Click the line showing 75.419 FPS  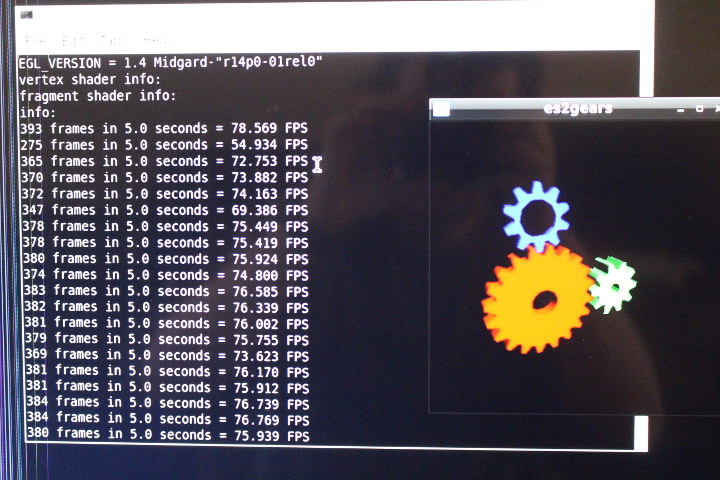[166, 243]
